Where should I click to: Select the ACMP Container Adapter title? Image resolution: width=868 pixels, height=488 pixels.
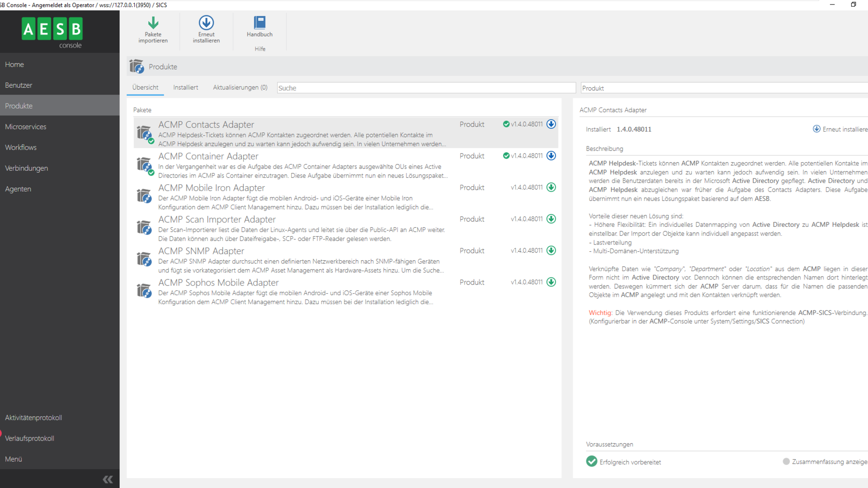tap(208, 156)
